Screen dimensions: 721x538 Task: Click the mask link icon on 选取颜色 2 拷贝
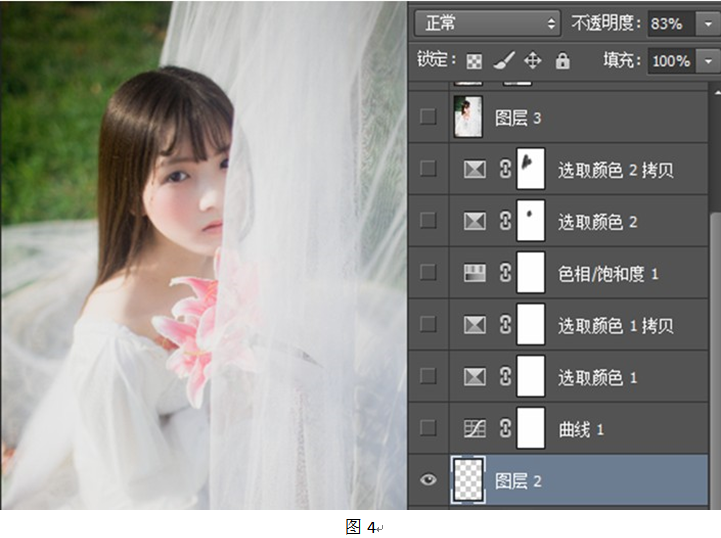click(505, 169)
